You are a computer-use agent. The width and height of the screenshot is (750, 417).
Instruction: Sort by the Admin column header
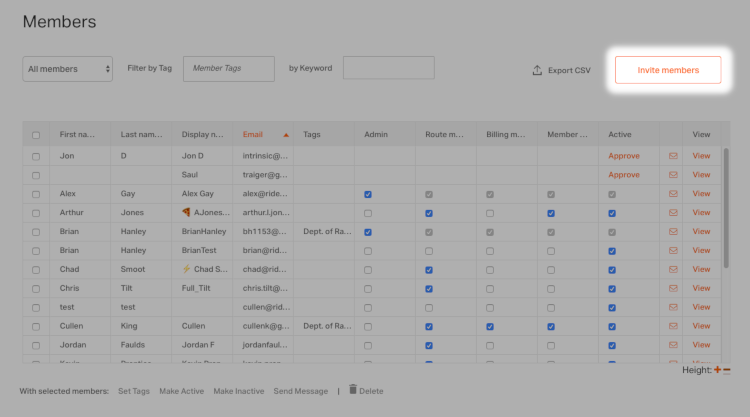click(x=376, y=134)
